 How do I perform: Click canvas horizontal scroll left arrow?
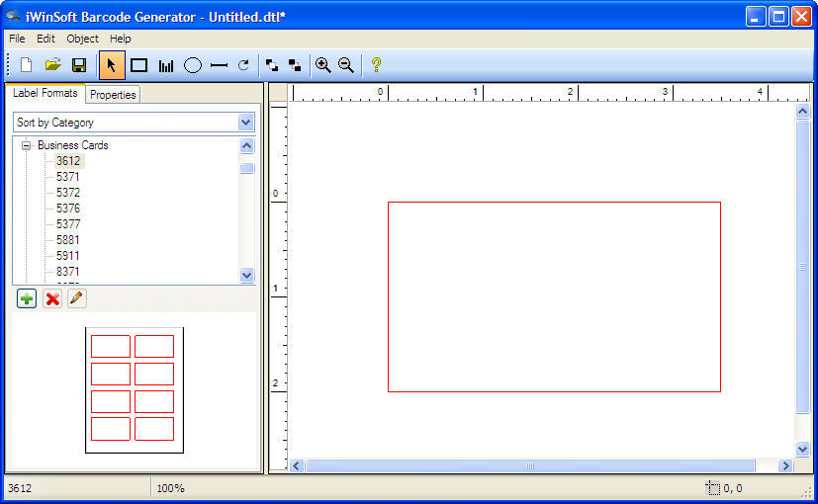[x=297, y=465]
